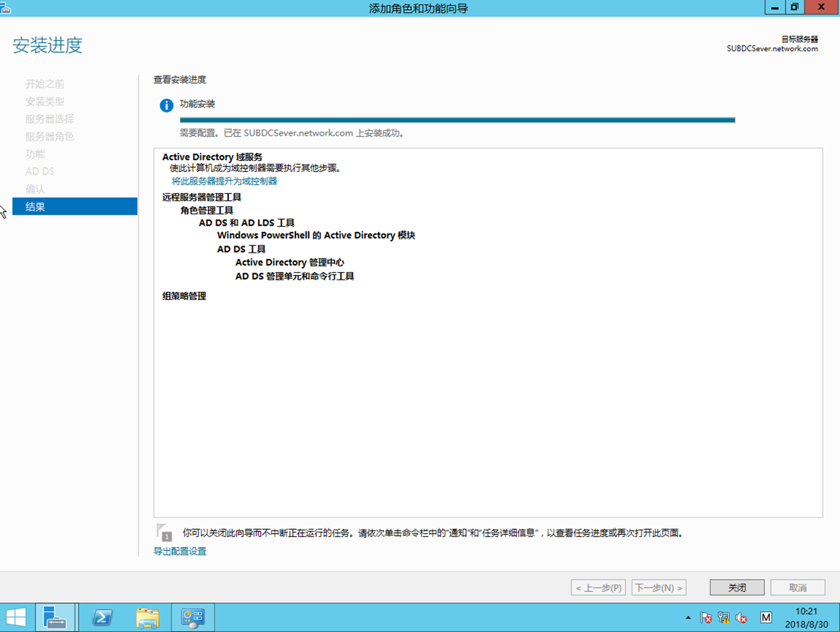Select the 开始之前 step

pyautogui.click(x=45, y=84)
